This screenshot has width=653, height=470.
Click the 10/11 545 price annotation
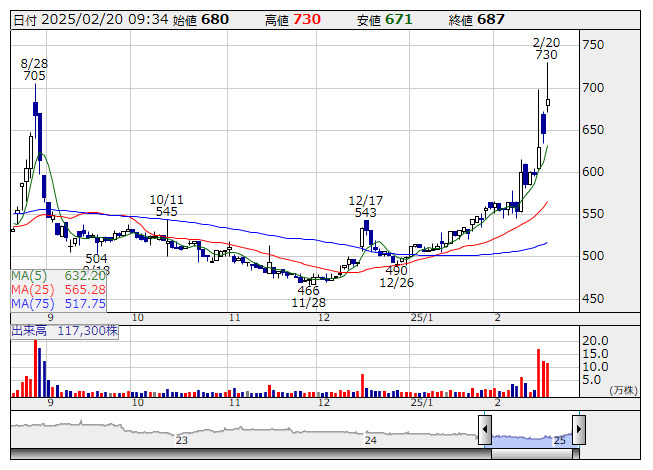pos(166,205)
